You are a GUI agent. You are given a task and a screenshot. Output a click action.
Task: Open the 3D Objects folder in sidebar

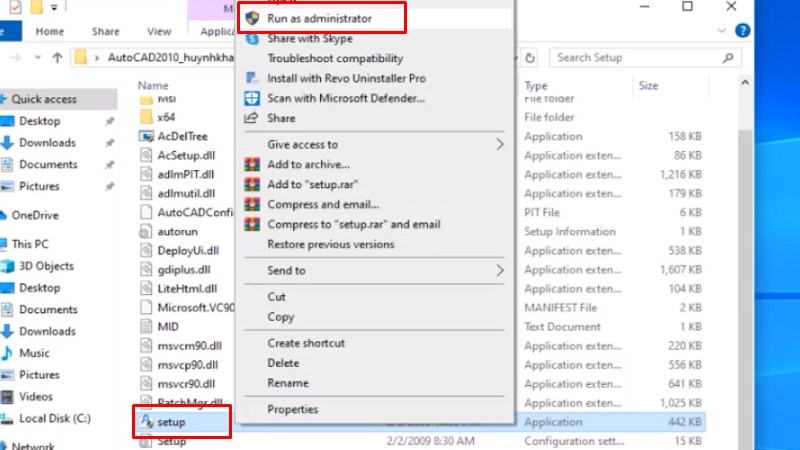tap(46, 266)
